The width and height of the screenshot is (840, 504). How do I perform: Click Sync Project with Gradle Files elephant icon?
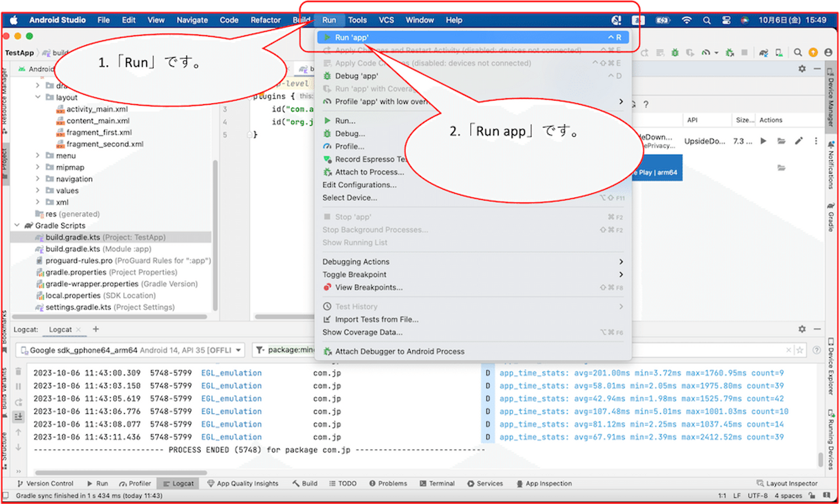[764, 52]
